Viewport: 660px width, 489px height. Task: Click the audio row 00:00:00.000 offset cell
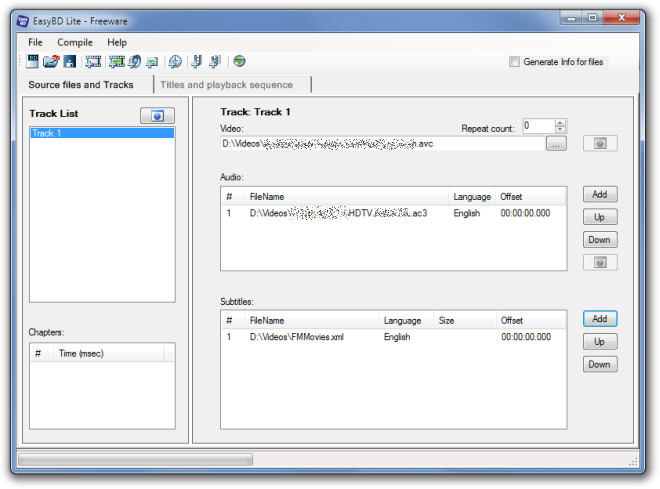click(x=525, y=213)
